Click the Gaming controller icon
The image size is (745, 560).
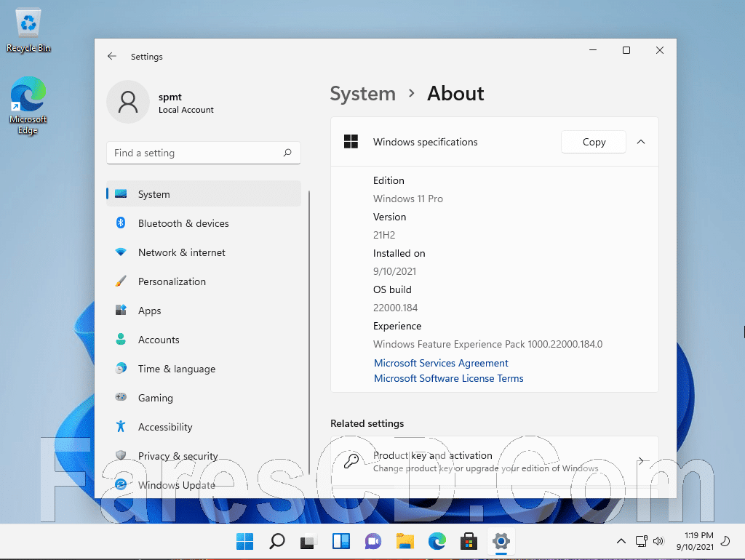coord(121,397)
